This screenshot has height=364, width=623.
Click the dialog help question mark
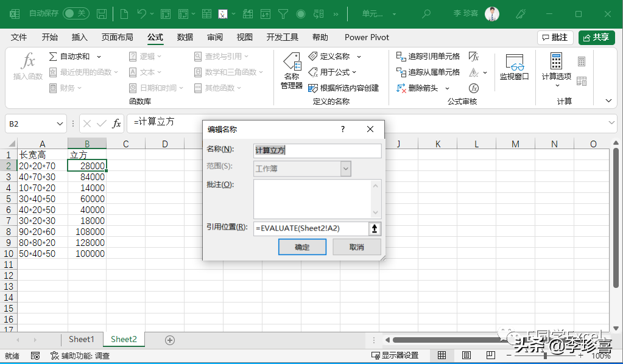coord(342,130)
